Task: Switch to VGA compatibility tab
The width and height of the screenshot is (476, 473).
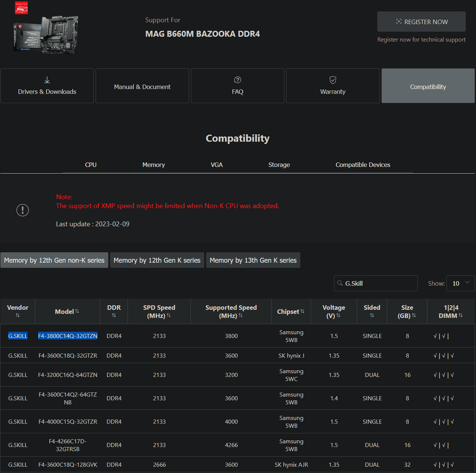Action: (x=217, y=165)
